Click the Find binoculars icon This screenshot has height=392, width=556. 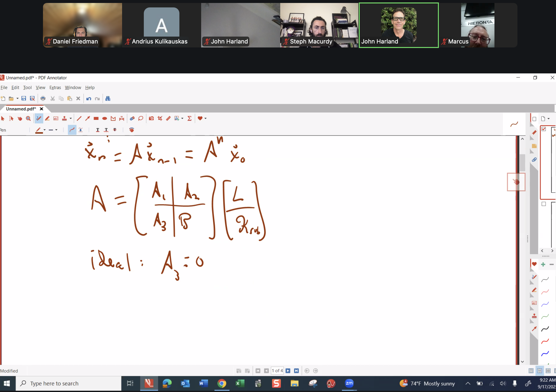pos(108,99)
